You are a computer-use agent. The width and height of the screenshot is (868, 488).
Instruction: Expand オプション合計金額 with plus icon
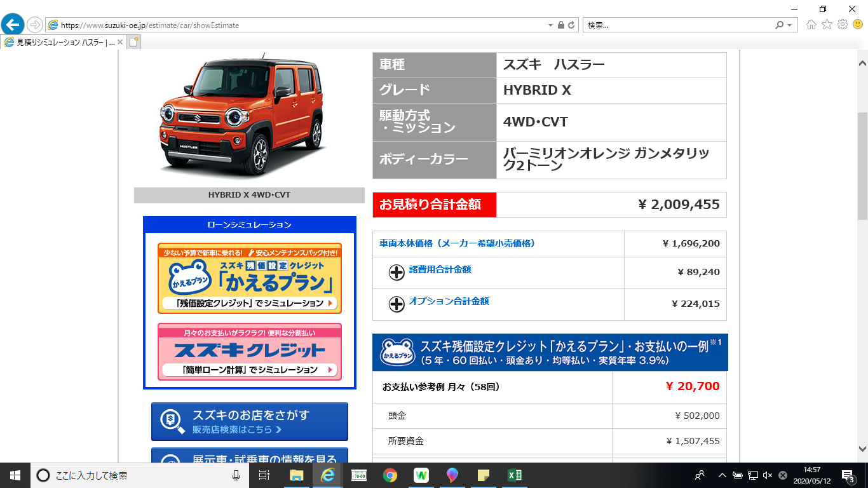397,304
